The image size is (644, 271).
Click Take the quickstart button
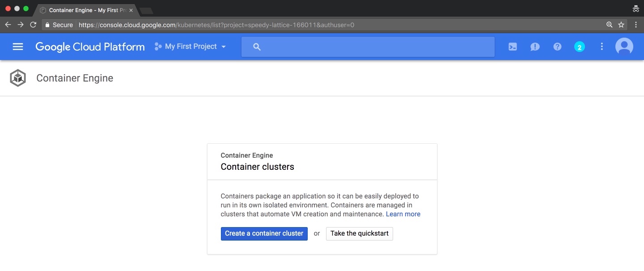click(x=360, y=233)
